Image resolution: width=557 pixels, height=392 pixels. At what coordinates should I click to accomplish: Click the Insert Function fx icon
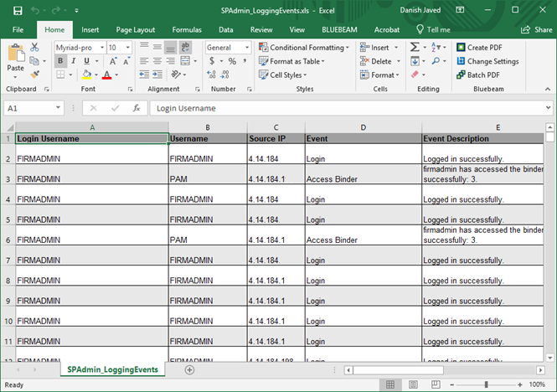[x=136, y=108]
